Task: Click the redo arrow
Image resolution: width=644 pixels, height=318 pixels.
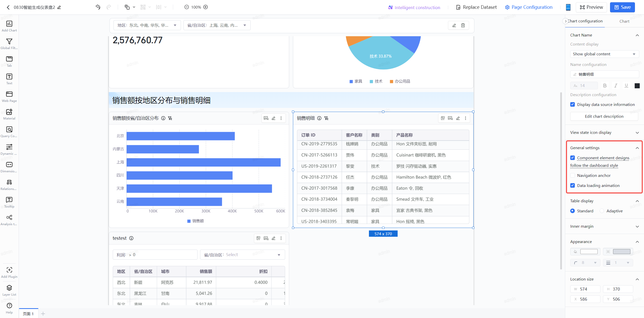Action: pos(109,7)
